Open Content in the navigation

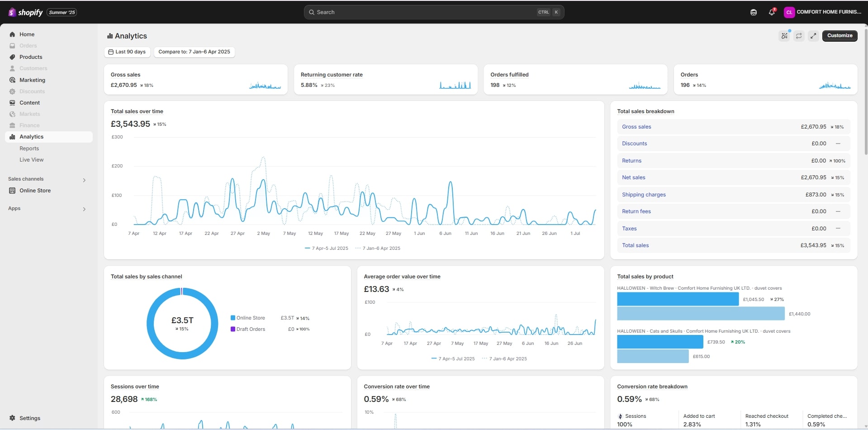(x=29, y=103)
